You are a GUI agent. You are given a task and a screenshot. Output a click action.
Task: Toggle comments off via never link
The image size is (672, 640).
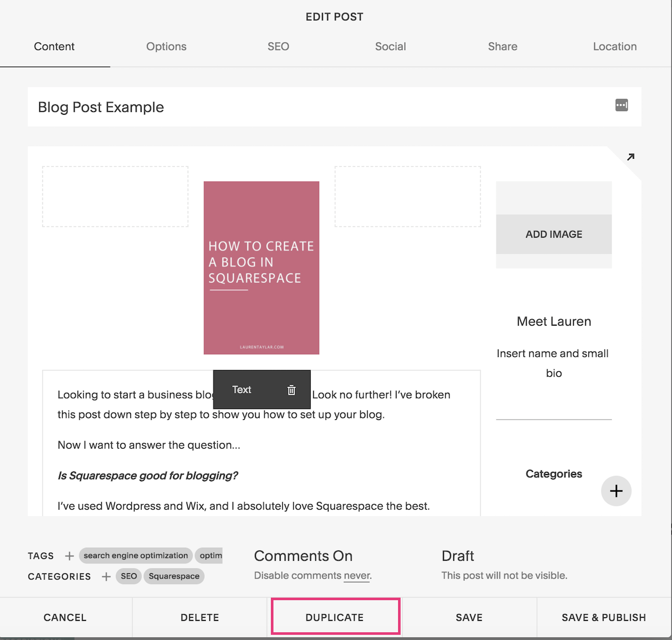(357, 575)
